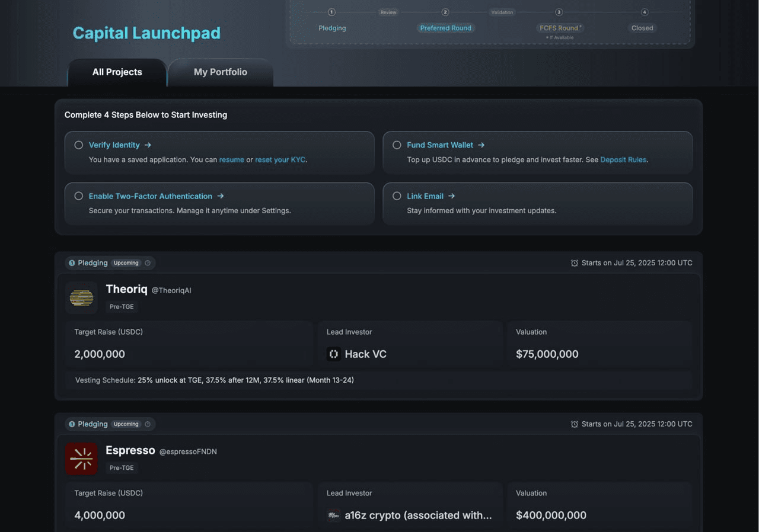Click step 2 circle in the timeline

click(x=445, y=12)
